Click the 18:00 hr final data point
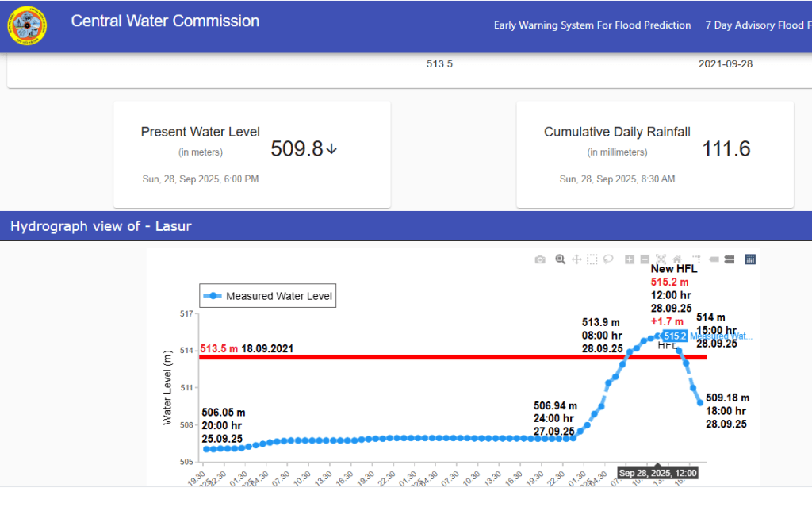Viewport: 812px width, 507px height. 700,403
